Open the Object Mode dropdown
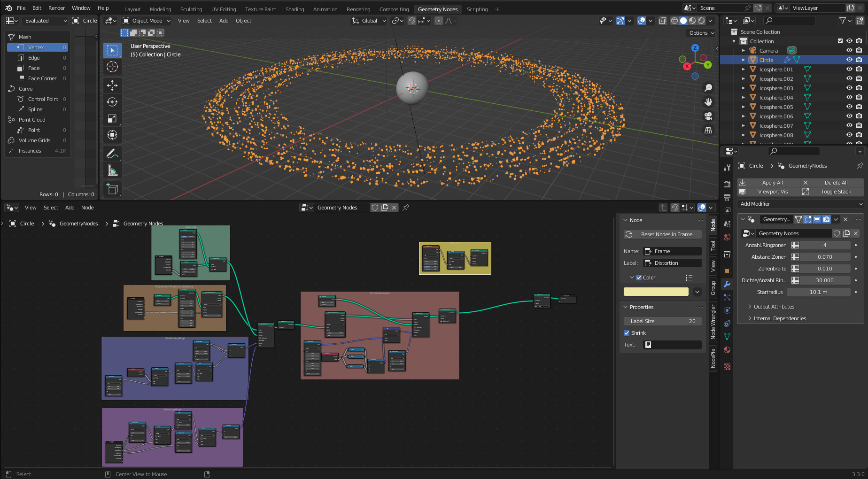 [x=147, y=21]
